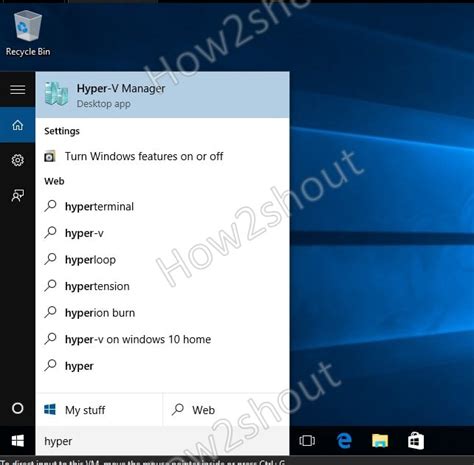
Task: Click the magnifier icon beside Web
Action: (x=178, y=409)
